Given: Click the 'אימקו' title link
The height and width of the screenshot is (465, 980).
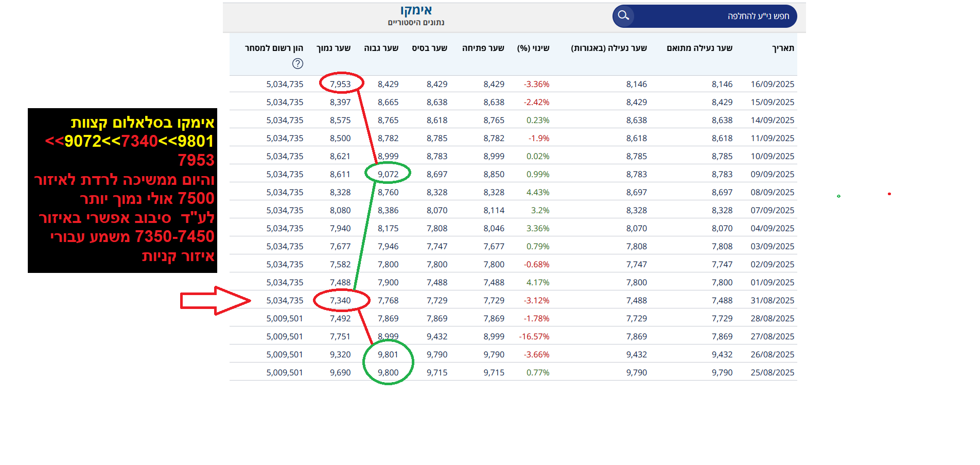Looking at the screenshot, I should (416, 10).
